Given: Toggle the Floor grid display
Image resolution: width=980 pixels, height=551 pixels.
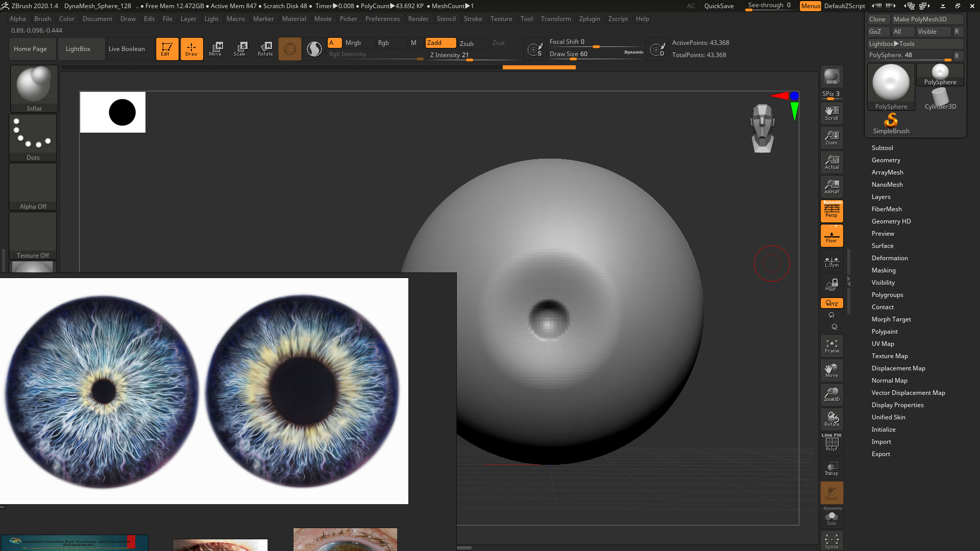Looking at the screenshot, I should [831, 235].
